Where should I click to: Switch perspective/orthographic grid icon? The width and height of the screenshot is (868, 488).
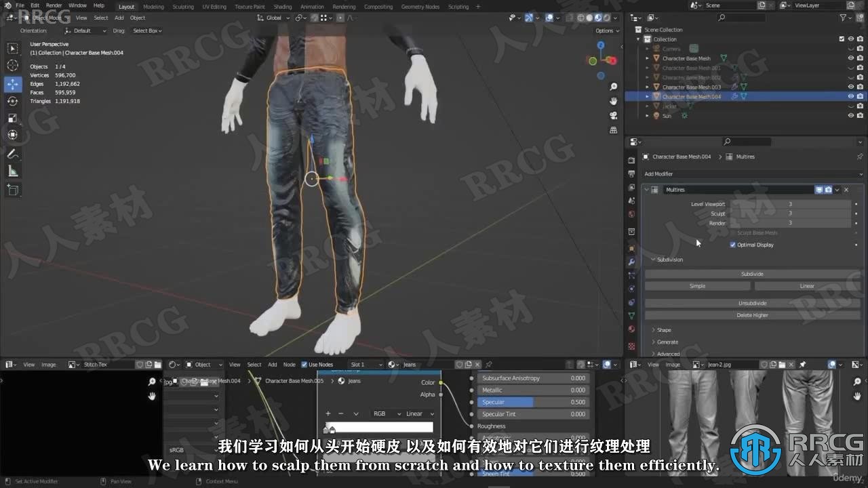point(614,129)
